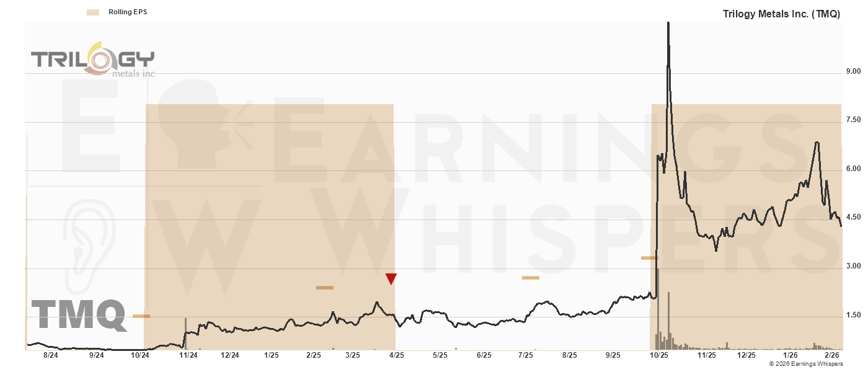Click the Trilogy Metals company logo
This screenshot has height=372, width=868.
pos(93,60)
